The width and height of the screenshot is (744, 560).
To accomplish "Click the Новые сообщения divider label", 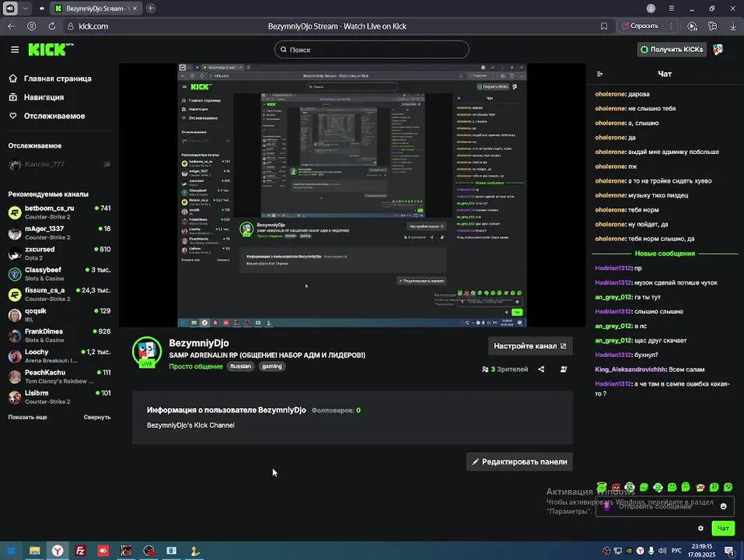I will [664, 254].
